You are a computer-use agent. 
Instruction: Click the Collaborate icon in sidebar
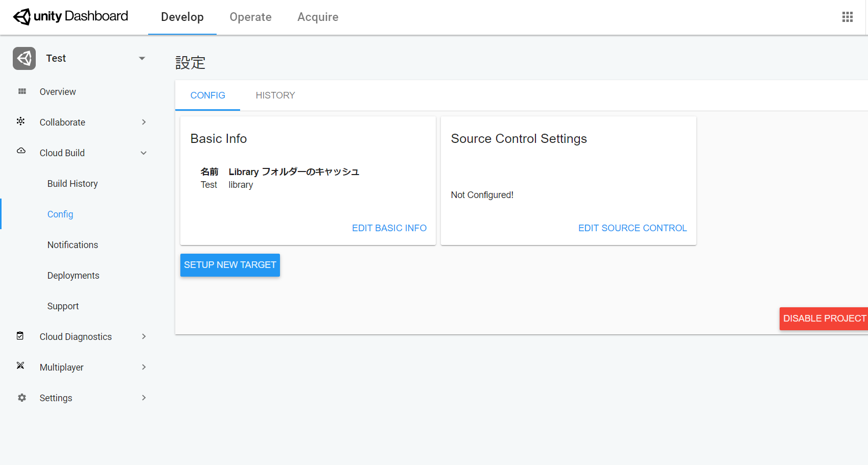pyautogui.click(x=20, y=121)
